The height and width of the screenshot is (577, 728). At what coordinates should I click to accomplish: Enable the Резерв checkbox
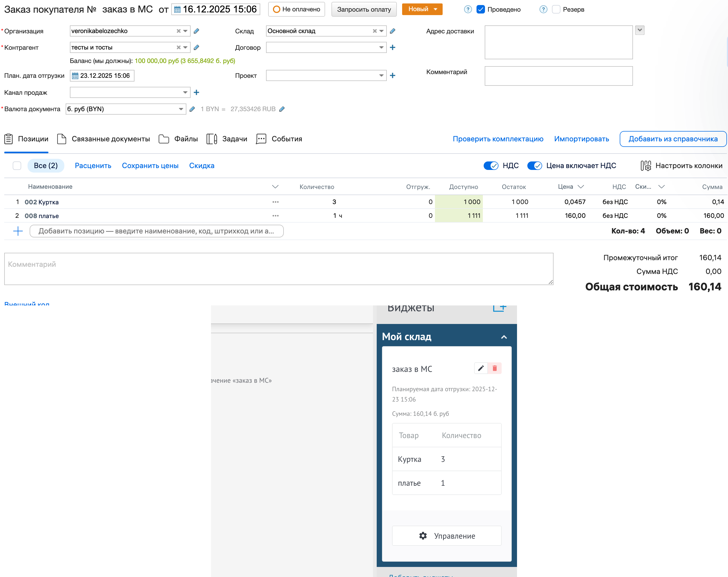556,10
